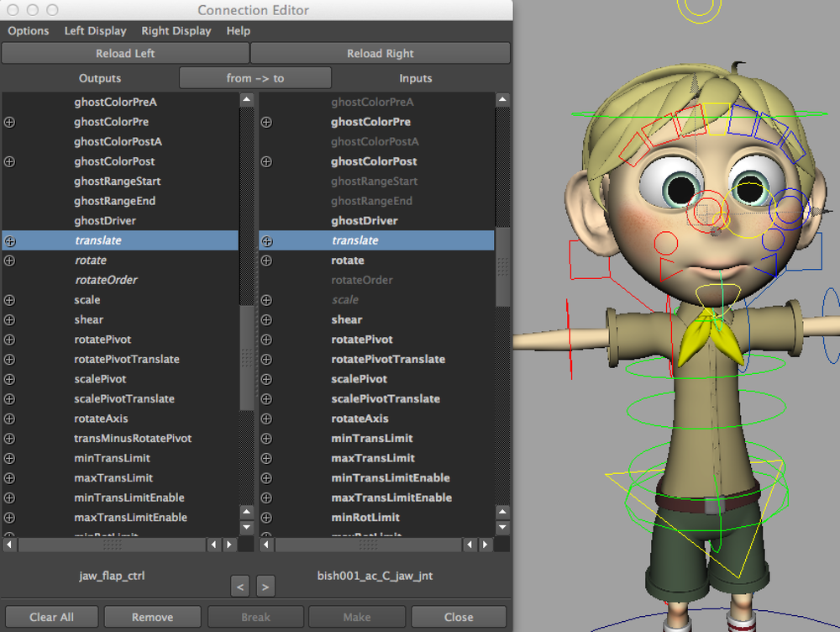Open the Left Display menu

point(96,31)
